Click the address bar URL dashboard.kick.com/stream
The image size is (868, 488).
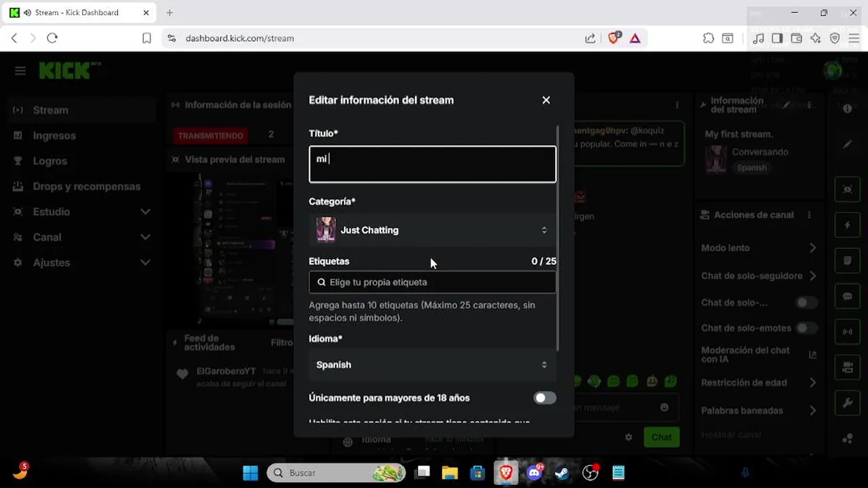[x=240, y=39]
